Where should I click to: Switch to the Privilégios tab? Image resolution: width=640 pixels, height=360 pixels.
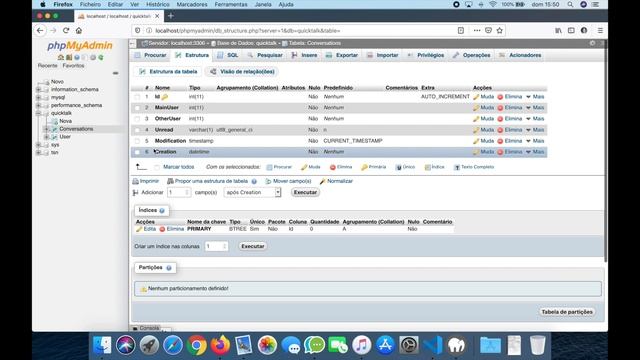click(x=426, y=55)
